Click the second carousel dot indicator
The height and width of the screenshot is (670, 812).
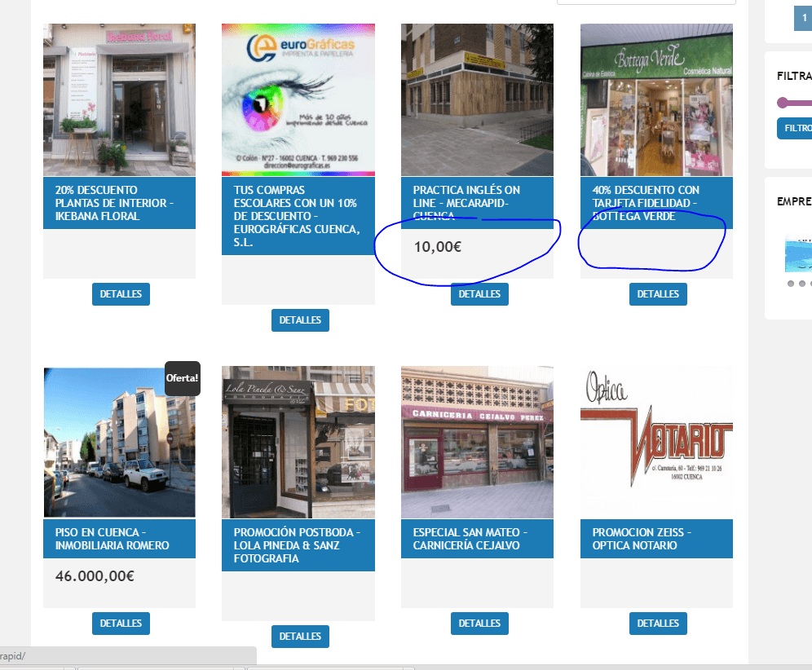coord(802,284)
